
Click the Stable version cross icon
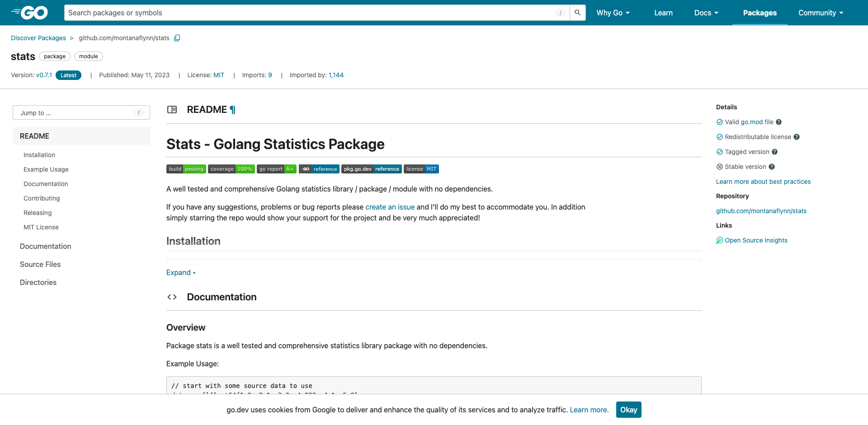tap(720, 167)
